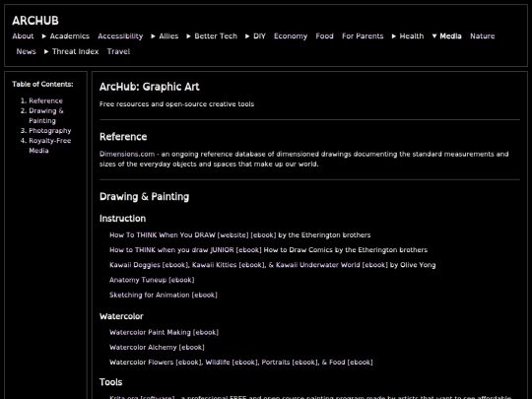The image size is (532, 399).
Task: Click the Watercolor subheading
Action: [x=121, y=316]
